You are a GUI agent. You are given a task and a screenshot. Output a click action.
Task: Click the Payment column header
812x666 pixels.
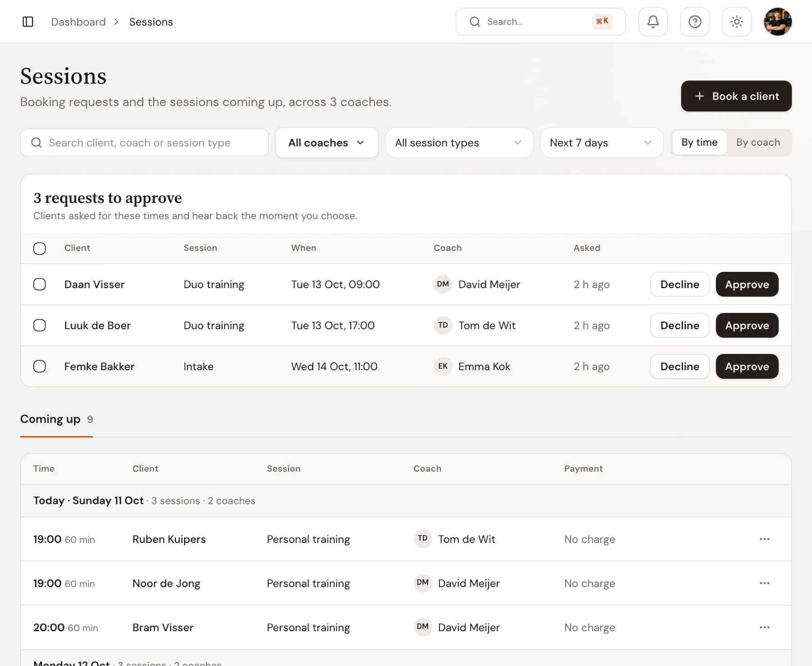[583, 469]
